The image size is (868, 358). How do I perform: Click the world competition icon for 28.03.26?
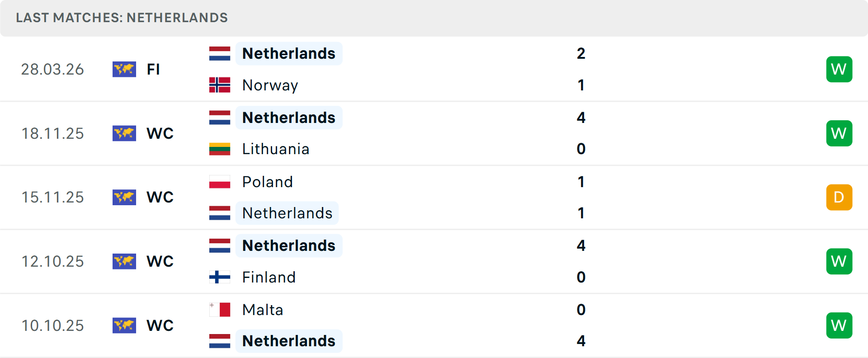pos(124,69)
